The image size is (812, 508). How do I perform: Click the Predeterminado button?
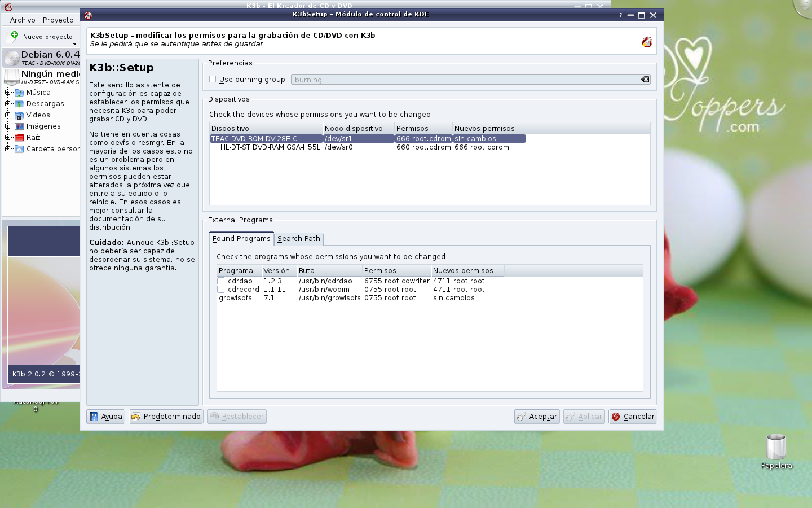[166, 417]
